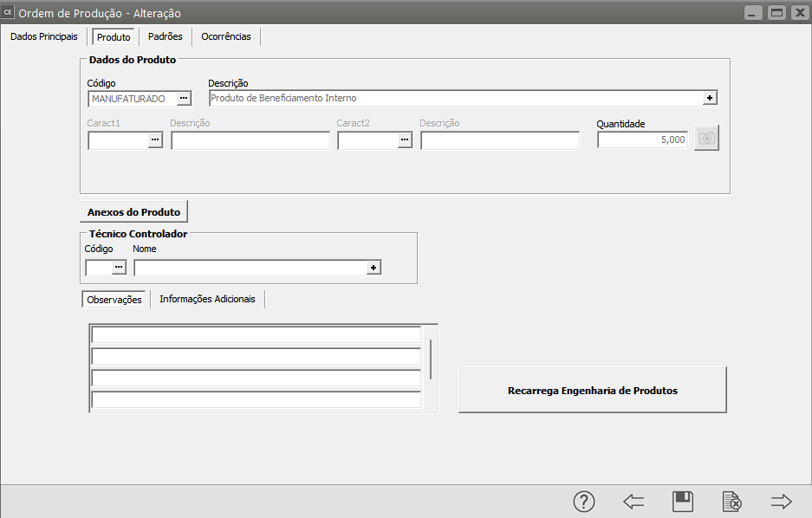Go back with the left arrow icon
Image resolution: width=812 pixels, height=518 pixels.
(633, 502)
